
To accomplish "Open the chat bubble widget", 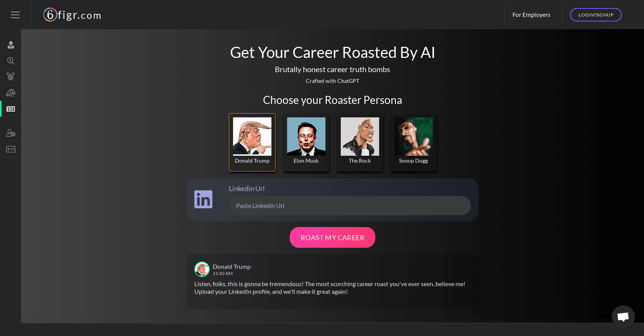I will (623, 316).
